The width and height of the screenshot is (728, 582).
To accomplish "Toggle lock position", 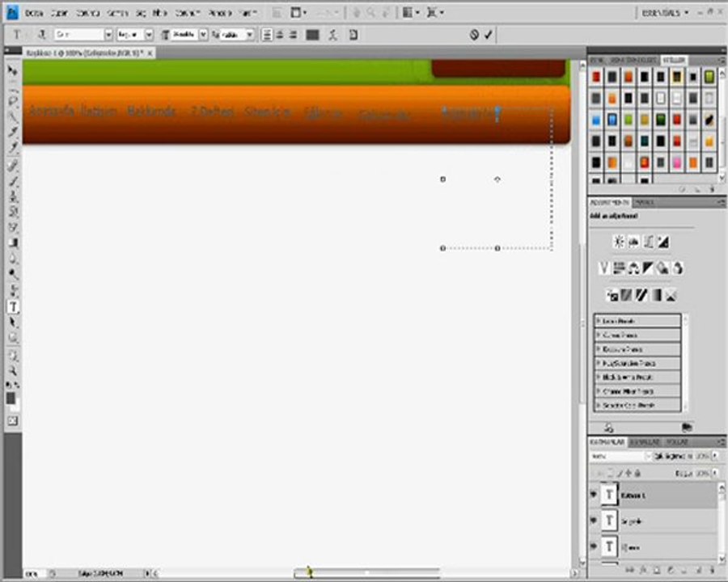I will point(629,474).
